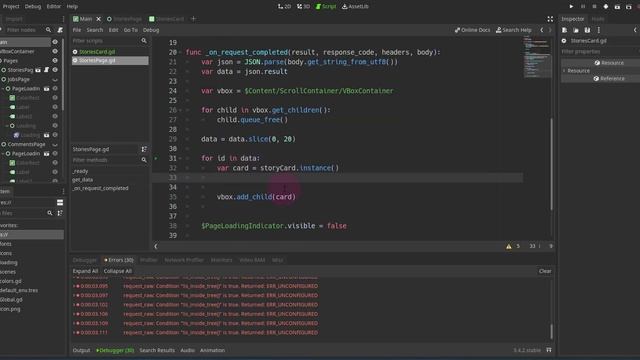Open Search Help
The height and width of the screenshot is (360, 640).
coord(513,30)
